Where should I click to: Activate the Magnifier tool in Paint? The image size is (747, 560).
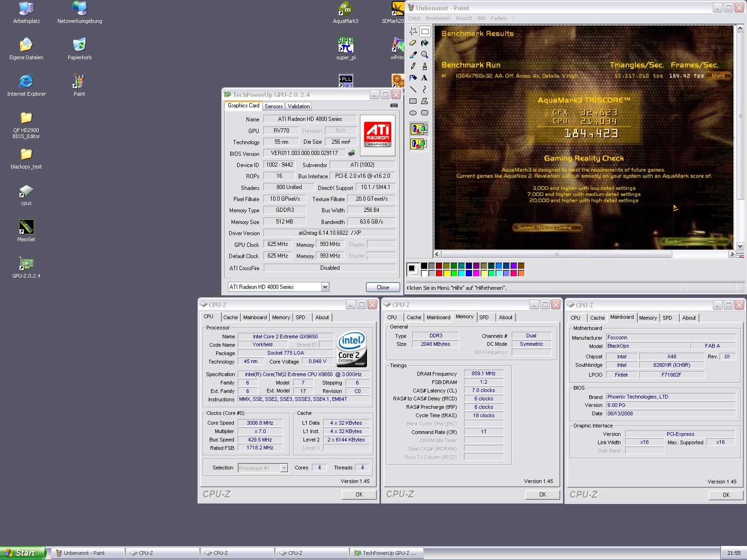(x=425, y=55)
